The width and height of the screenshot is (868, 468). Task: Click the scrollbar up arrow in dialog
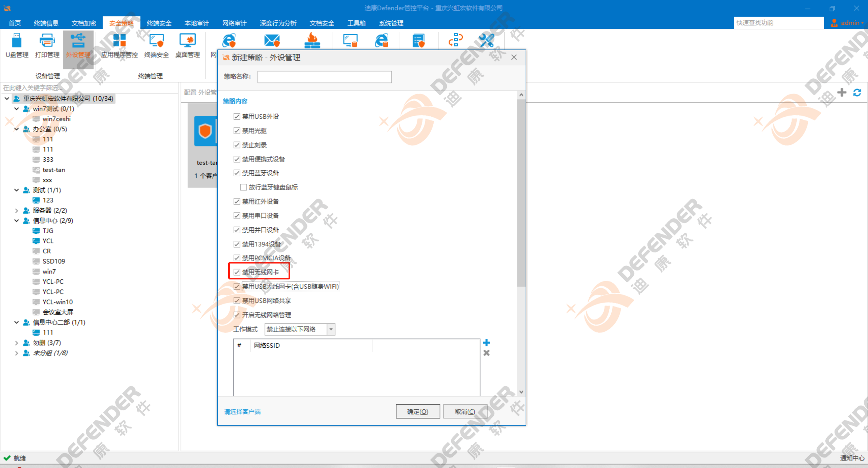pyautogui.click(x=521, y=95)
